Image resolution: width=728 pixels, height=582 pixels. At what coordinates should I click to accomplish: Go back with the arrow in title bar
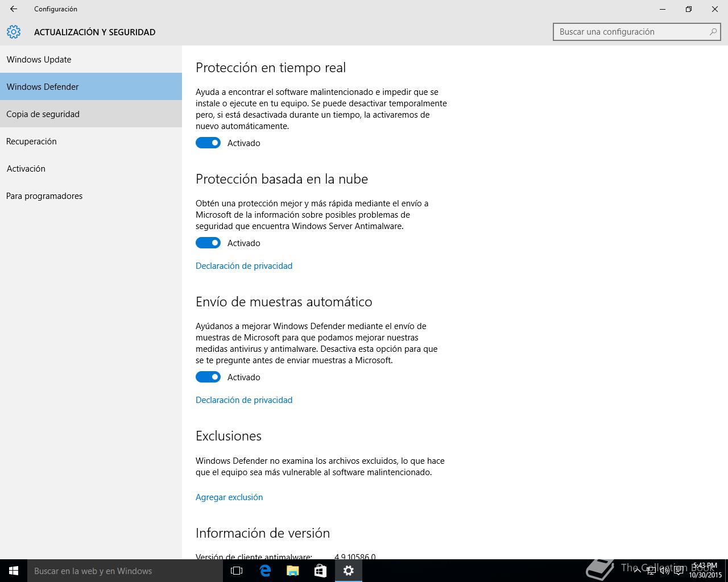[14, 9]
